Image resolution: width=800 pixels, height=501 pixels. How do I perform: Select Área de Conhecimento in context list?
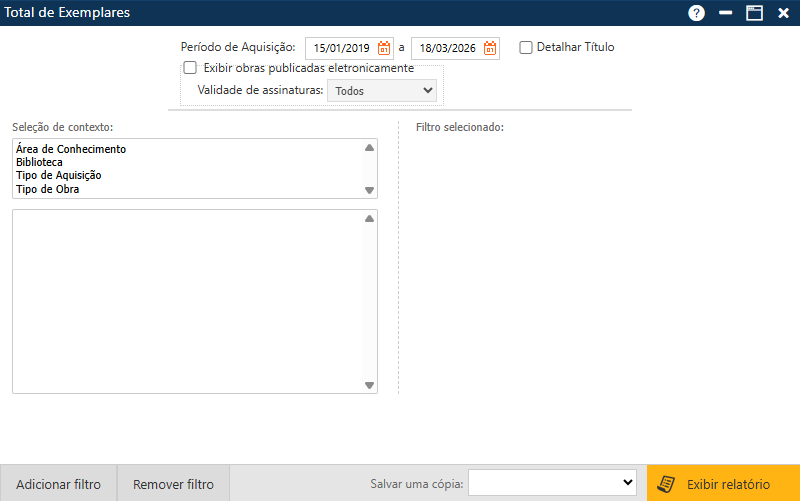pyautogui.click(x=71, y=149)
